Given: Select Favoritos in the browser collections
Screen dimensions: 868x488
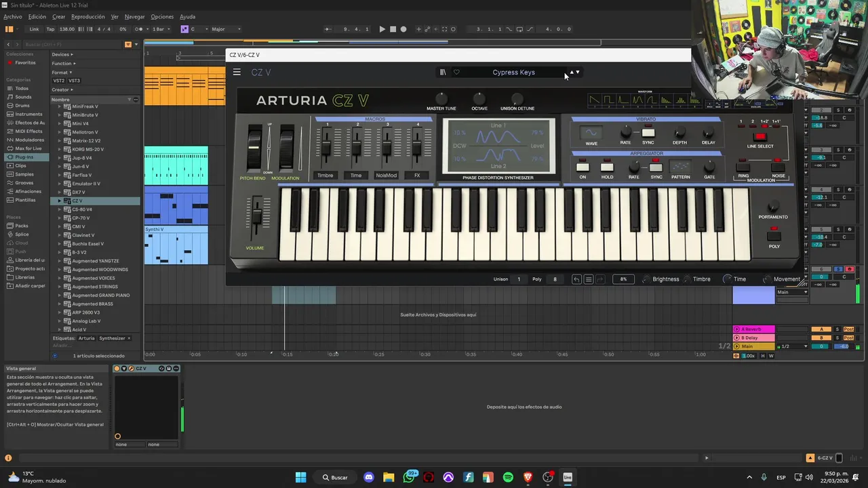Looking at the screenshot, I should [25, 62].
